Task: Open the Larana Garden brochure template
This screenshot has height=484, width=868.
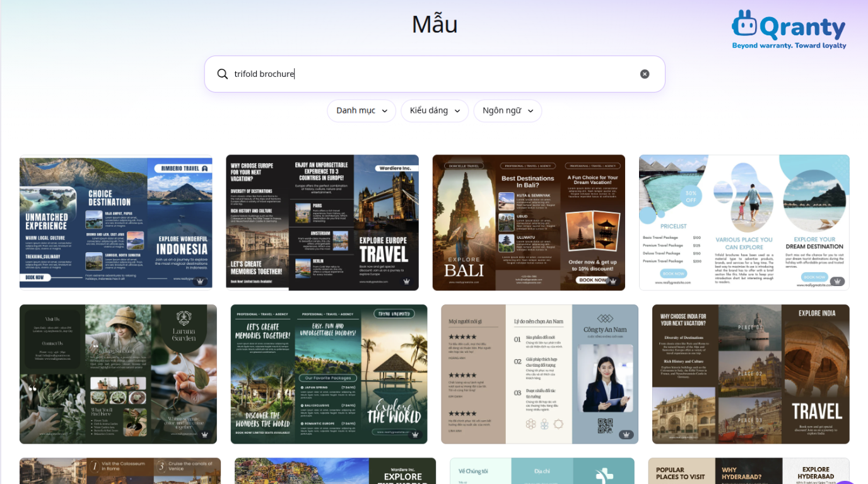Action: [118, 374]
